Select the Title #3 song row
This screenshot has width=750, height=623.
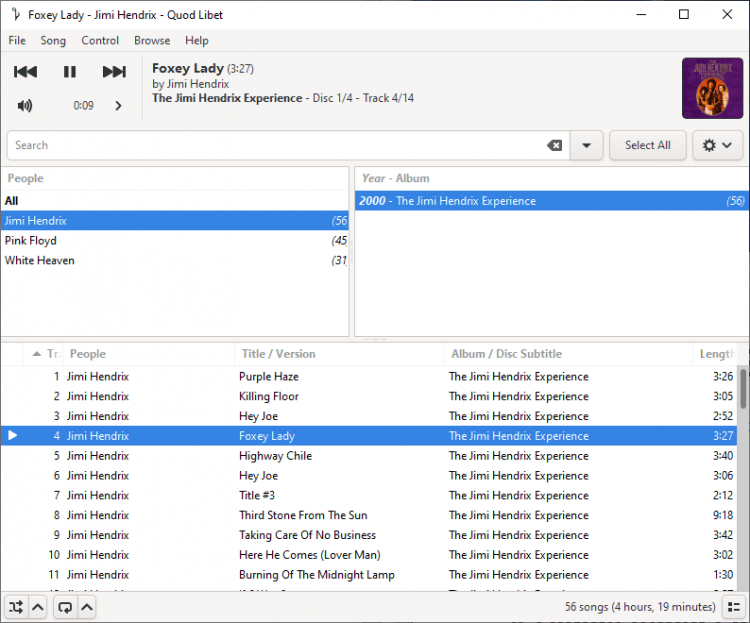[x=368, y=495]
